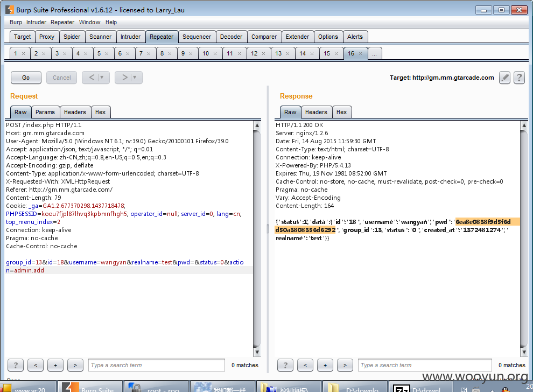Open the Help menu
Image resolution: width=533 pixels, height=392 pixels.
(x=111, y=22)
